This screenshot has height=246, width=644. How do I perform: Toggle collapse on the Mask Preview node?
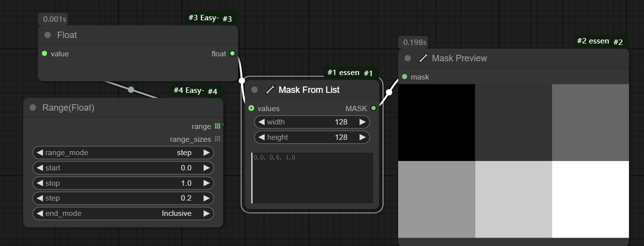click(x=408, y=58)
